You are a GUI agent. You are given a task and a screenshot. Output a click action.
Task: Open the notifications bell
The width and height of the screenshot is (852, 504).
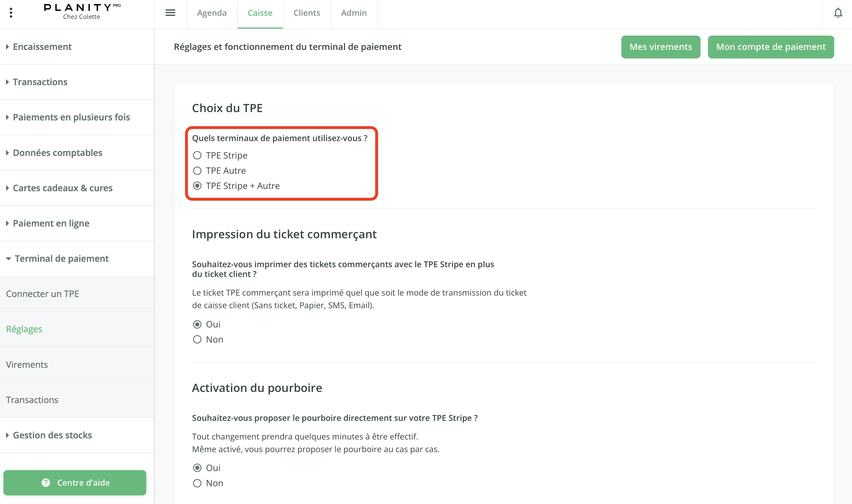pos(838,13)
